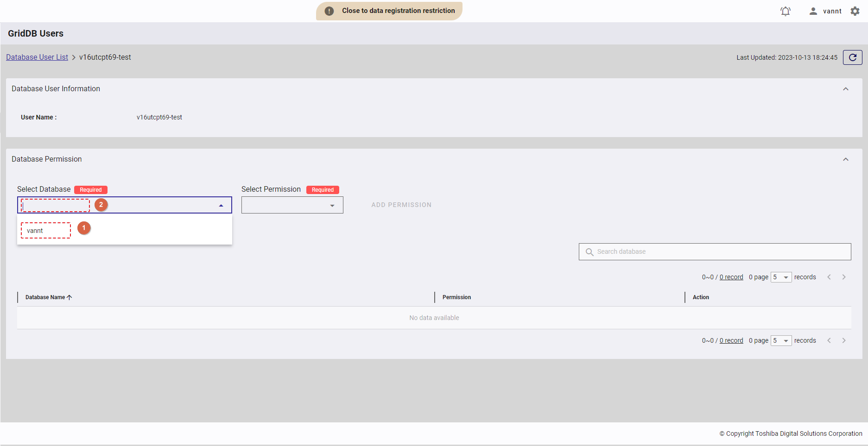Open the settings gear icon
Viewport: 868px width, 446px height.
point(855,11)
